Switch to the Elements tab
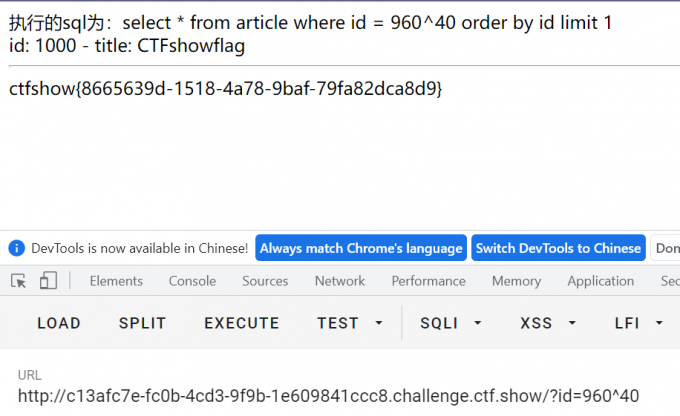Viewport: 680px width, 416px height. coord(116,281)
